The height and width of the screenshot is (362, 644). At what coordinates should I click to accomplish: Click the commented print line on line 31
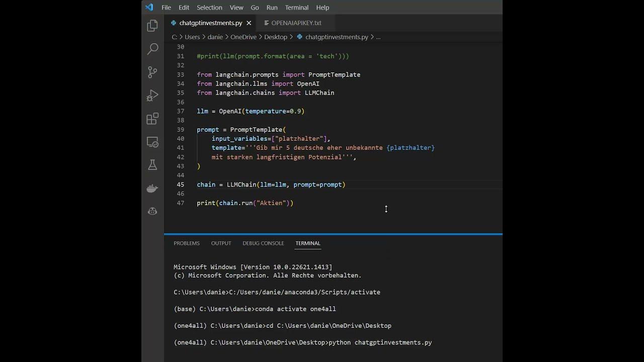click(273, 56)
